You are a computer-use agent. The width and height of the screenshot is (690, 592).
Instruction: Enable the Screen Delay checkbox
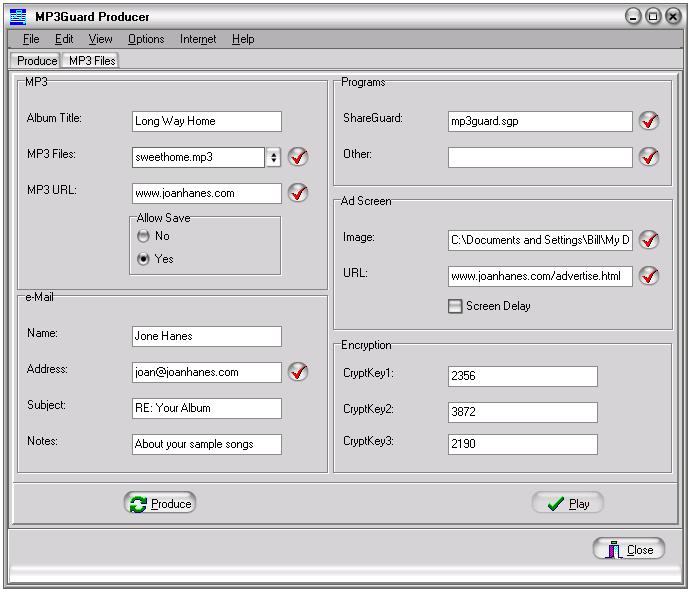tap(455, 306)
